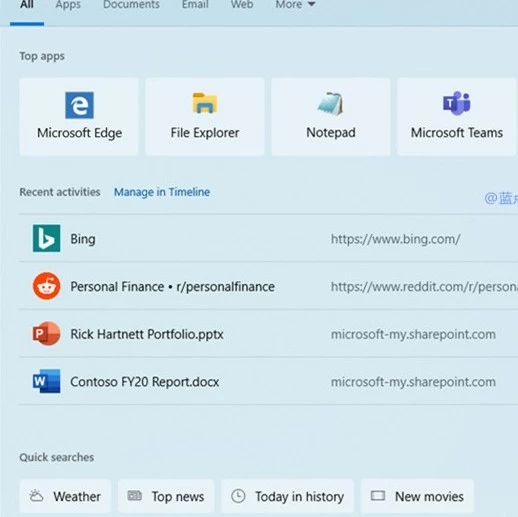Select the Email tab
Screen dimensions: 518x517
pos(195,5)
